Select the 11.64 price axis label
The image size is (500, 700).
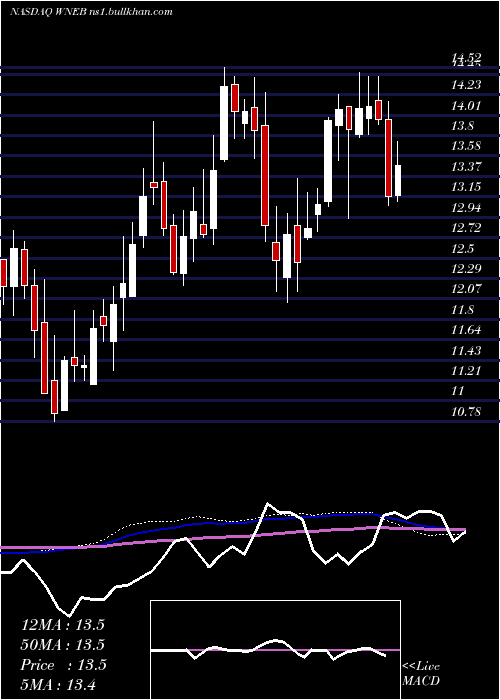(466, 330)
